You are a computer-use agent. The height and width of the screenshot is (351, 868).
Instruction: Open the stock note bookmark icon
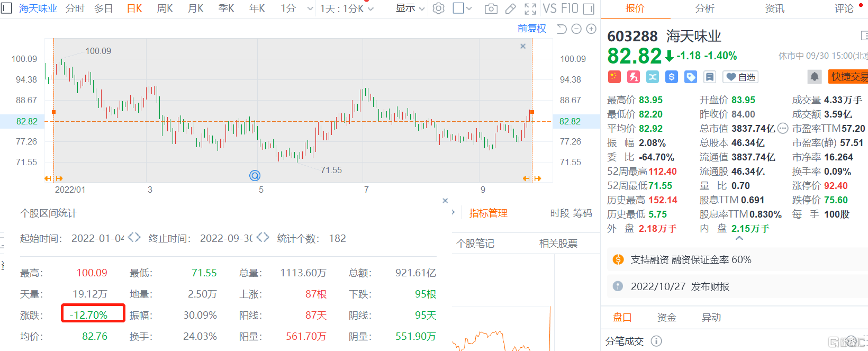pyautogui.click(x=710, y=77)
